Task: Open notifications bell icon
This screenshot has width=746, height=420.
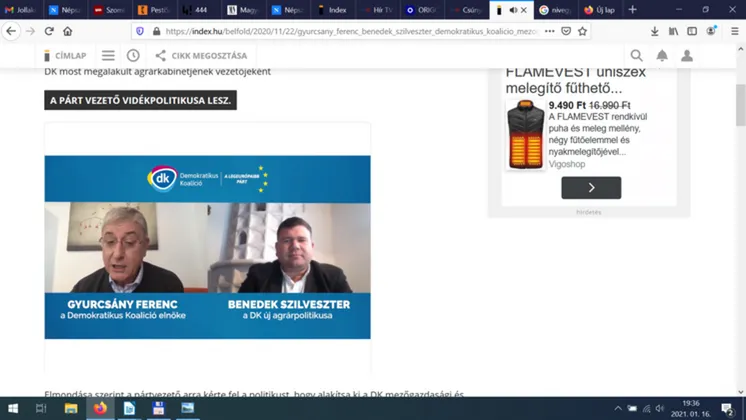Action: 662,56
